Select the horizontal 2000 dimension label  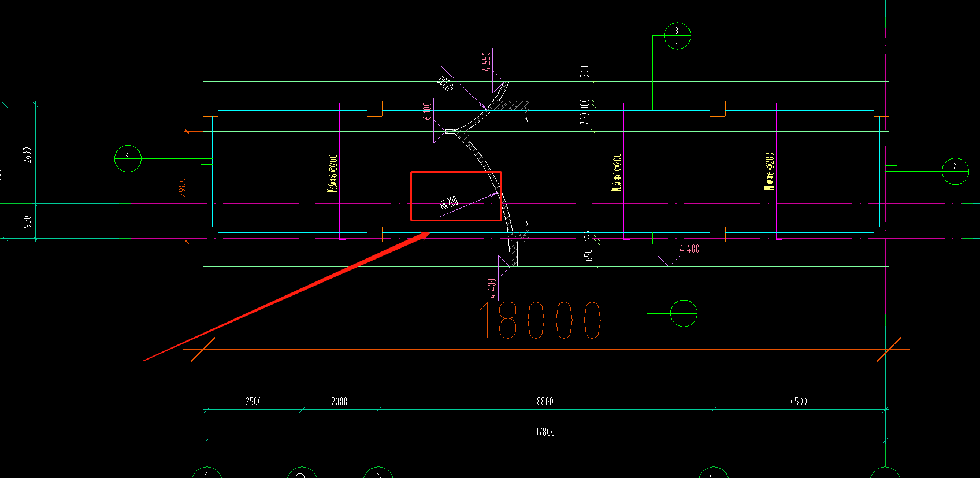point(339,401)
